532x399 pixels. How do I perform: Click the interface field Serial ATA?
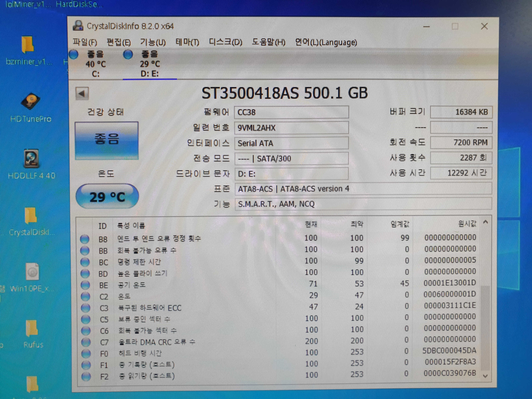(x=291, y=143)
